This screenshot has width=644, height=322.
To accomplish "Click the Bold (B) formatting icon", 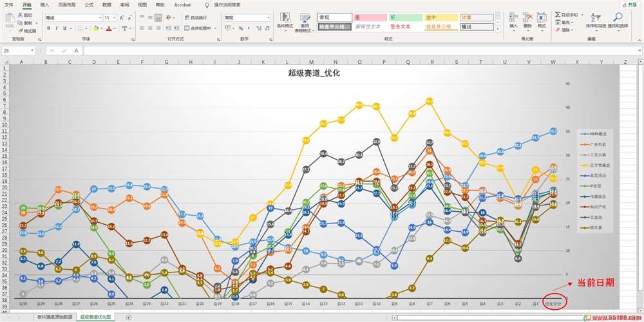I will click(x=48, y=28).
